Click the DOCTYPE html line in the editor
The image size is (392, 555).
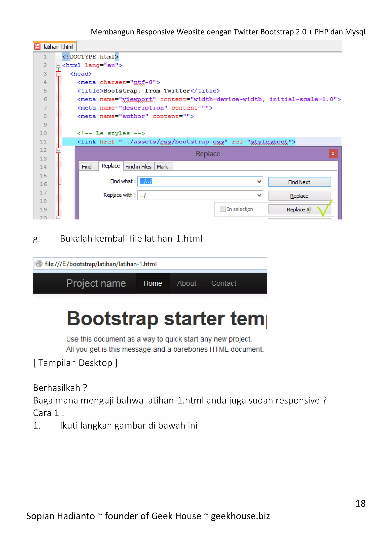click(x=90, y=57)
